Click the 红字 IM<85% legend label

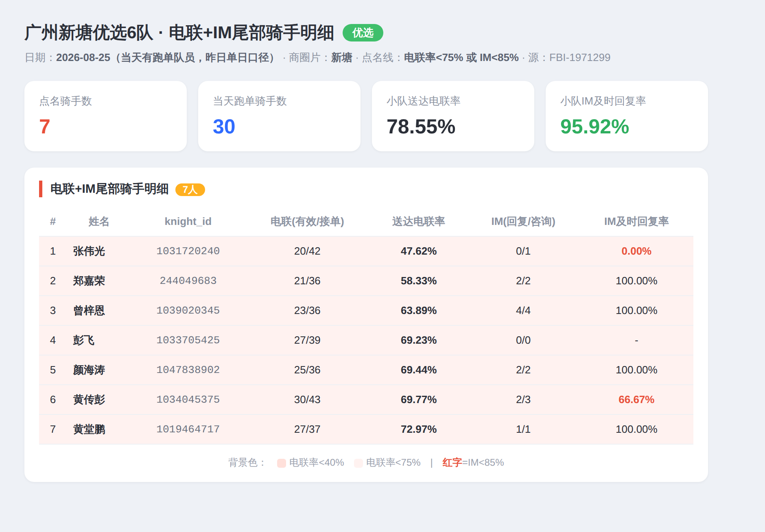[x=473, y=462]
